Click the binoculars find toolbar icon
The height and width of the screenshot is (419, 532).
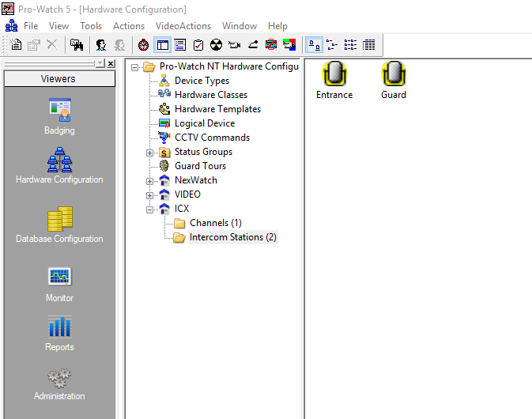tap(76, 45)
